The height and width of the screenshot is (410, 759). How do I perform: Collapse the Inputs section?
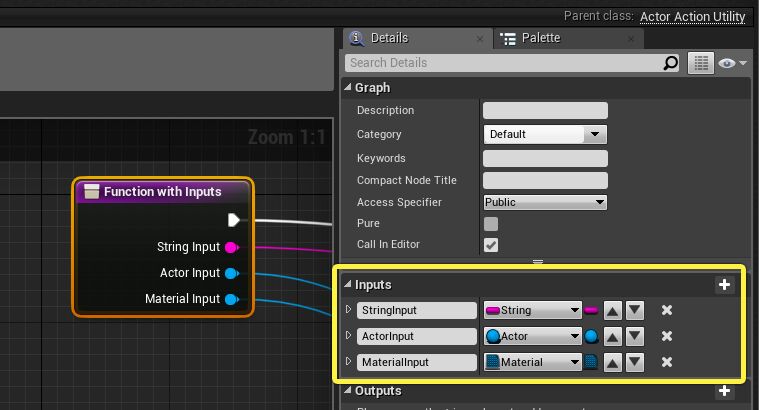[348, 284]
